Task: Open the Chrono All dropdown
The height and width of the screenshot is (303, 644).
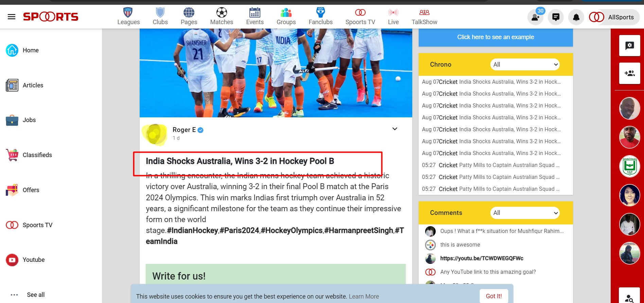Action: pos(525,65)
